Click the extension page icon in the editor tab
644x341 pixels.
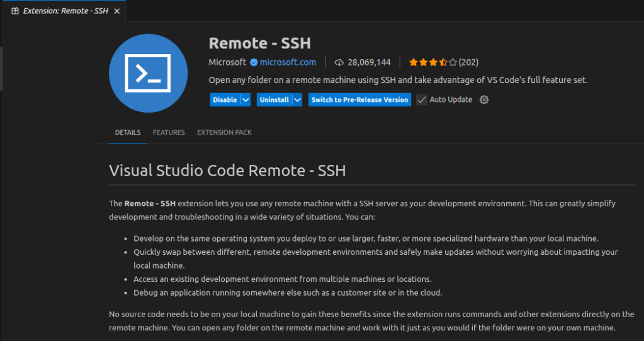pyautogui.click(x=15, y=11)
